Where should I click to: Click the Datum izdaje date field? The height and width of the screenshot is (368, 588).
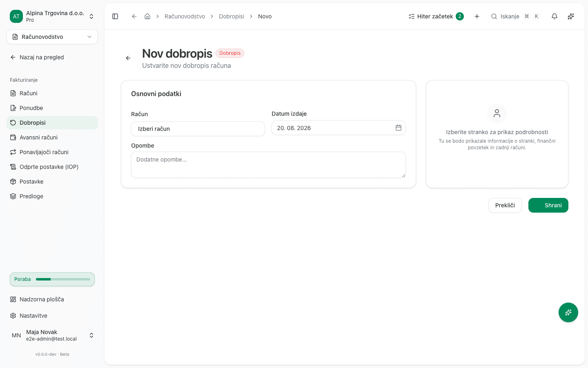point(339,128)
